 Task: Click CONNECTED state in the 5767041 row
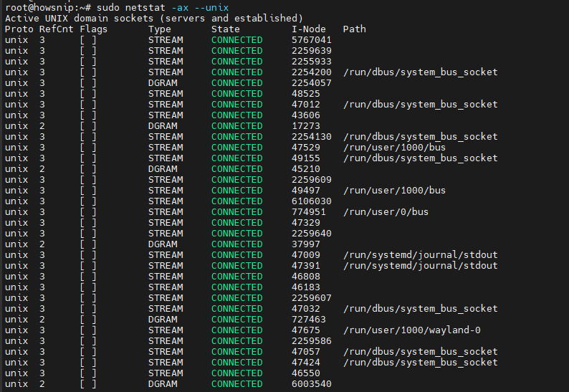coord(237,40)
